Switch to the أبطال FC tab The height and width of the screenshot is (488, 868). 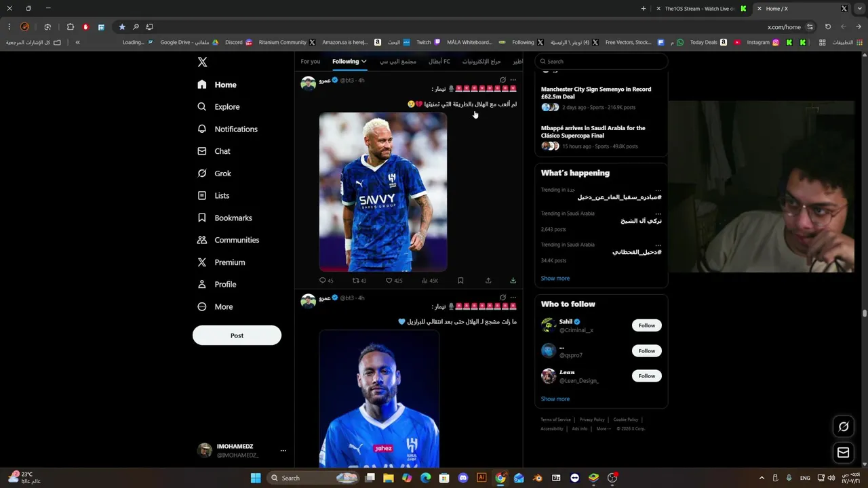pos(439,62)
